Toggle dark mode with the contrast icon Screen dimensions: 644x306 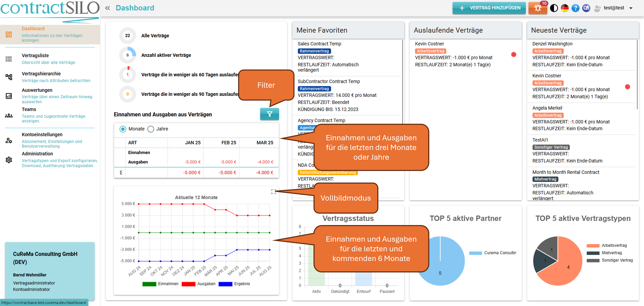554,8
